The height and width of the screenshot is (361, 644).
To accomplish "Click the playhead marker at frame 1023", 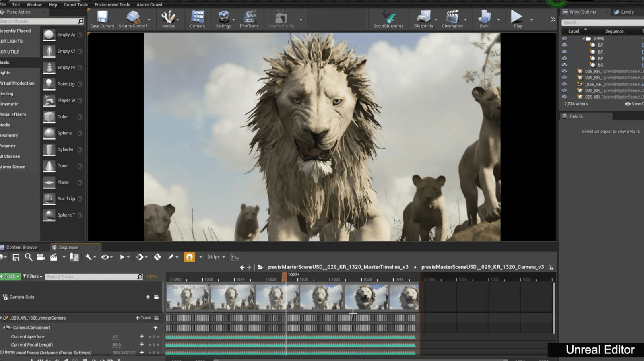I will [285, 277].
